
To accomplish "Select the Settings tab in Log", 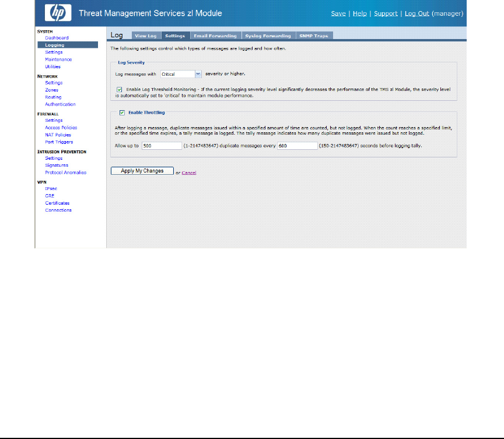I will tap(175, 36).
